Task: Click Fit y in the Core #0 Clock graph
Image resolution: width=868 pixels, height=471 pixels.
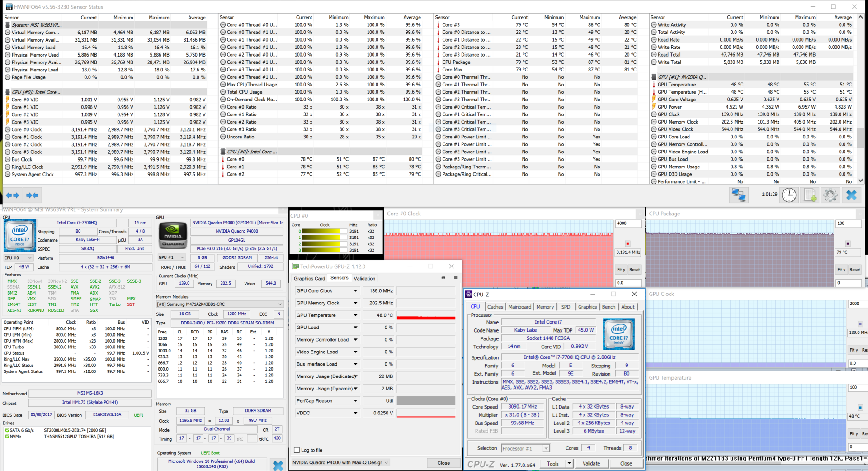Action: coord(621,270)
